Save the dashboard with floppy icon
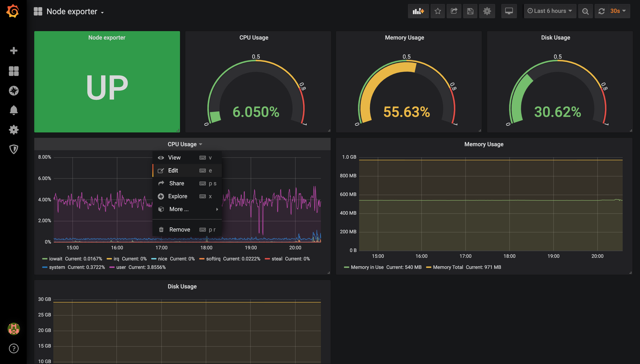The width and height of the screenshot is (640, 364). (470, 11)
